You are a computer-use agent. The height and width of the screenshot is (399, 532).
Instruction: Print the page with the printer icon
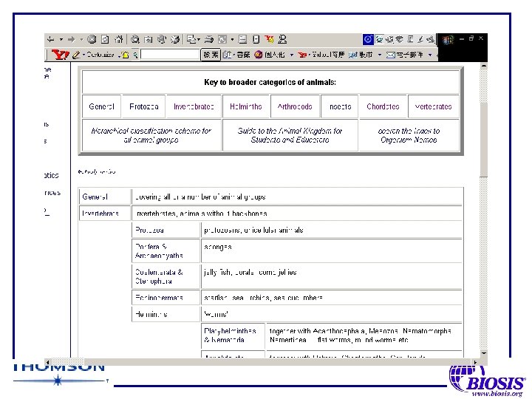point(208,40)
